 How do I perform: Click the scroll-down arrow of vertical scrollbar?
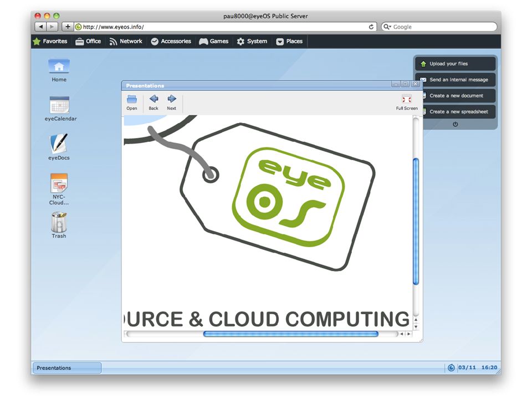tap(416, 327)
